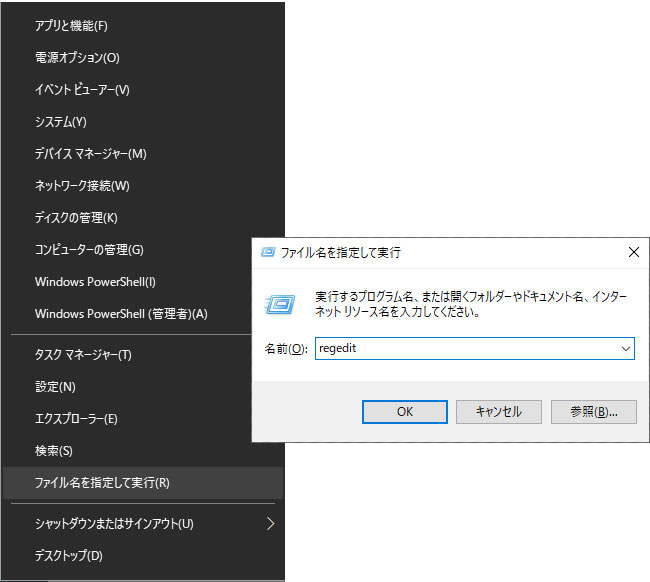The height and width of the screenshot is (582, 650).
Task: Open the 名前 combo box dropdown arrow
Action: point(626,349)
